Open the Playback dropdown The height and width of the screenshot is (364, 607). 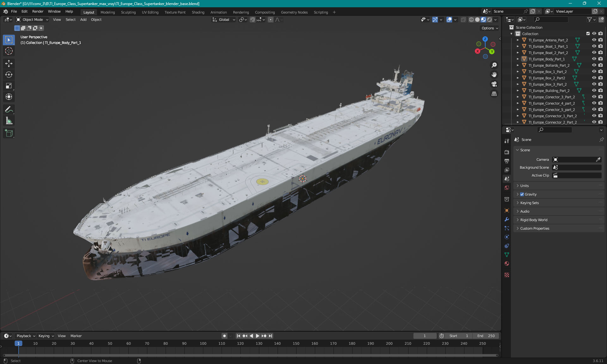pyautogui.click(x=26, y=336)
